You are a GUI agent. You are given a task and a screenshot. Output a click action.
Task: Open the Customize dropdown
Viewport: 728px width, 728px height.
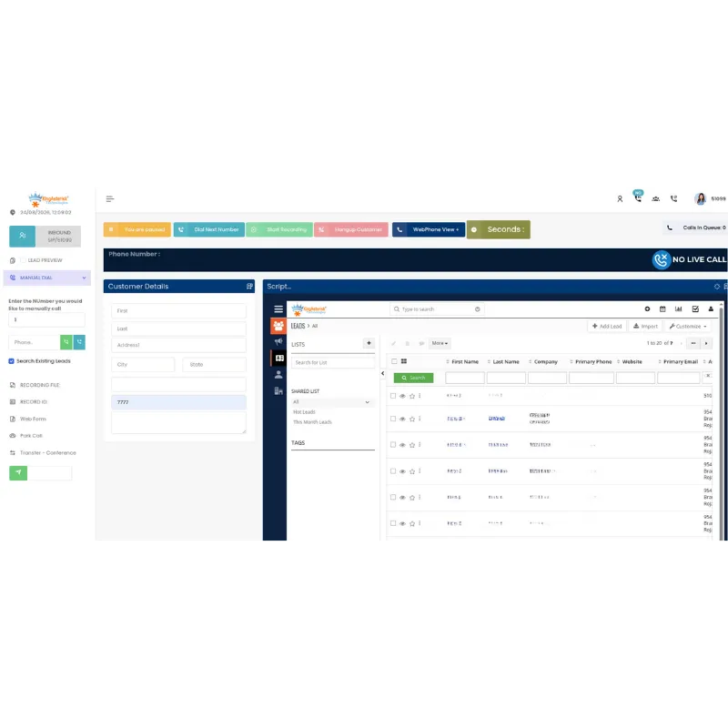(688, 327)
